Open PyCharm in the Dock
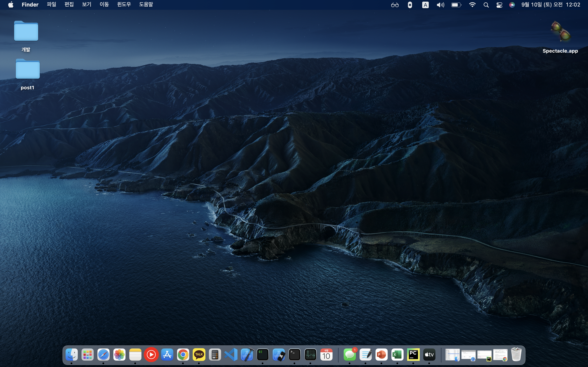Screen dimensions: 588x367 pyautogui.click(x=413, y=355)
